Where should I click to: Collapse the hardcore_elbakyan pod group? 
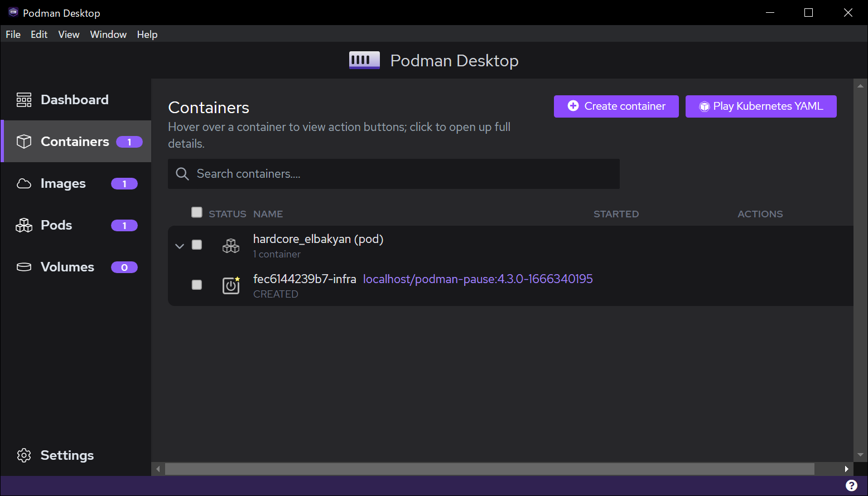(x=180, y=246)
